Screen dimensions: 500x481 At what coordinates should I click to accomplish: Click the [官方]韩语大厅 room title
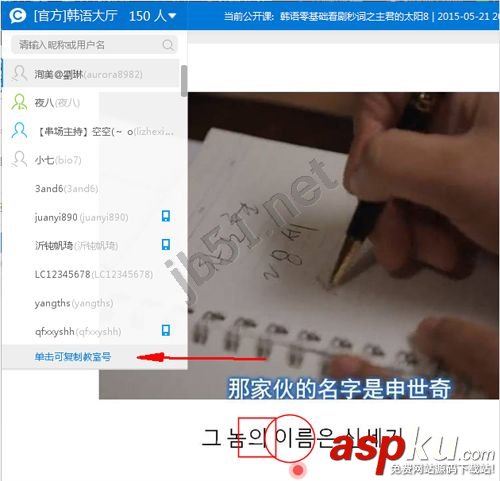(x=75, y=16)
